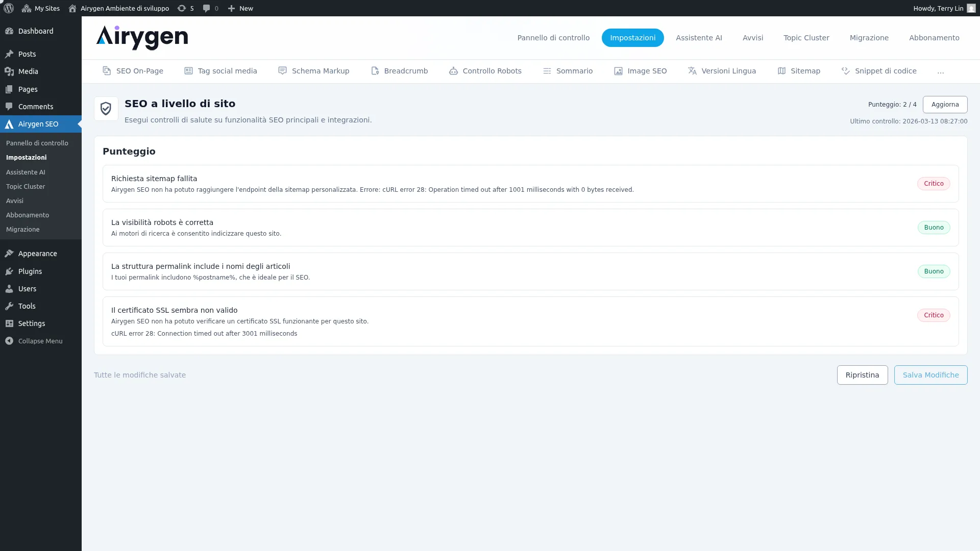Click the Versioni Lingua translate icon
The height and width of the screenshot is (551, 980).
tap(692, 71)
